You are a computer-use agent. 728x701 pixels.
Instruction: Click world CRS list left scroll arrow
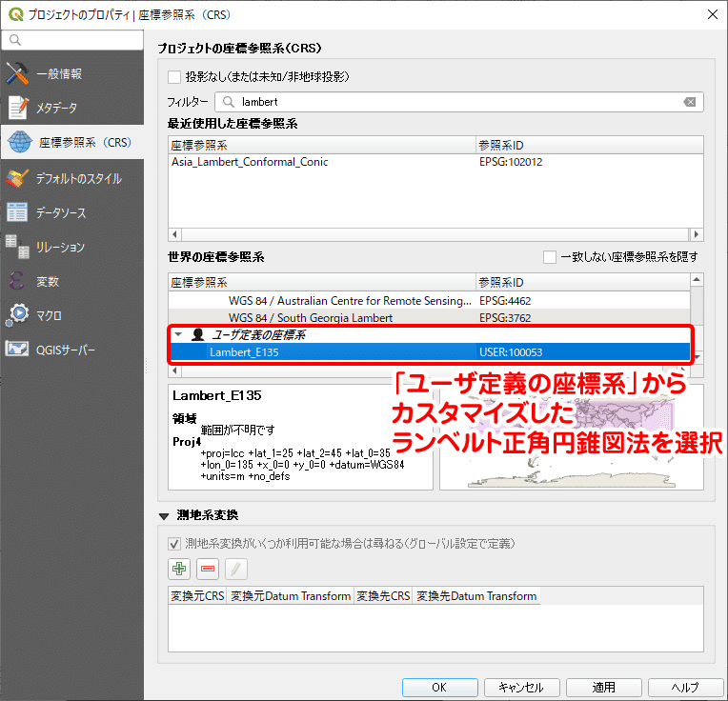point(174,371)
